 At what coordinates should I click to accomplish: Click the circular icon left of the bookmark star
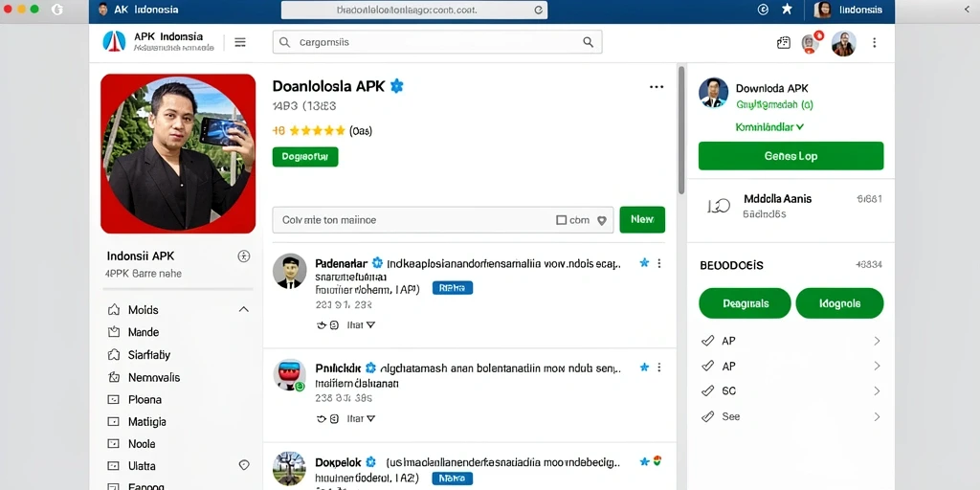pos(763,9)
